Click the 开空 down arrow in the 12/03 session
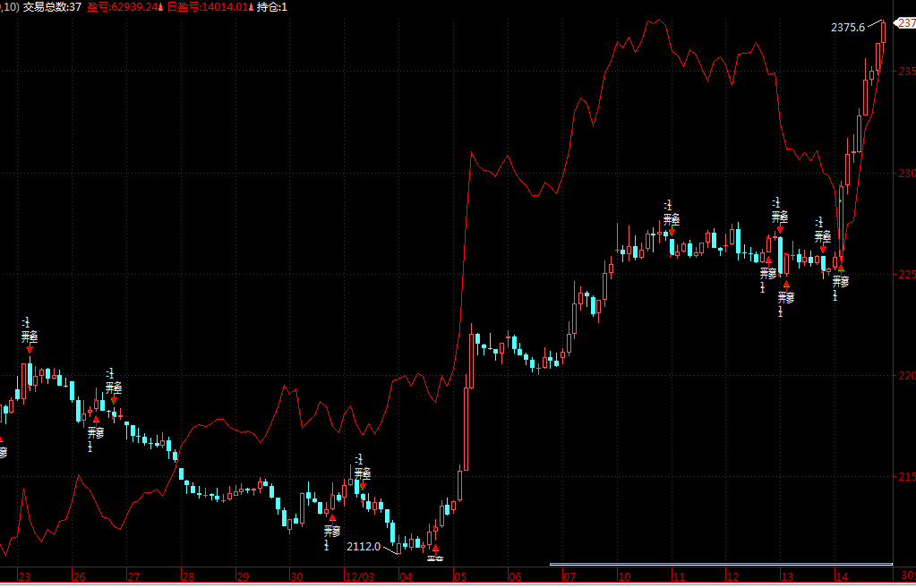This screenshot has height=588, width=916. (363, 486)
